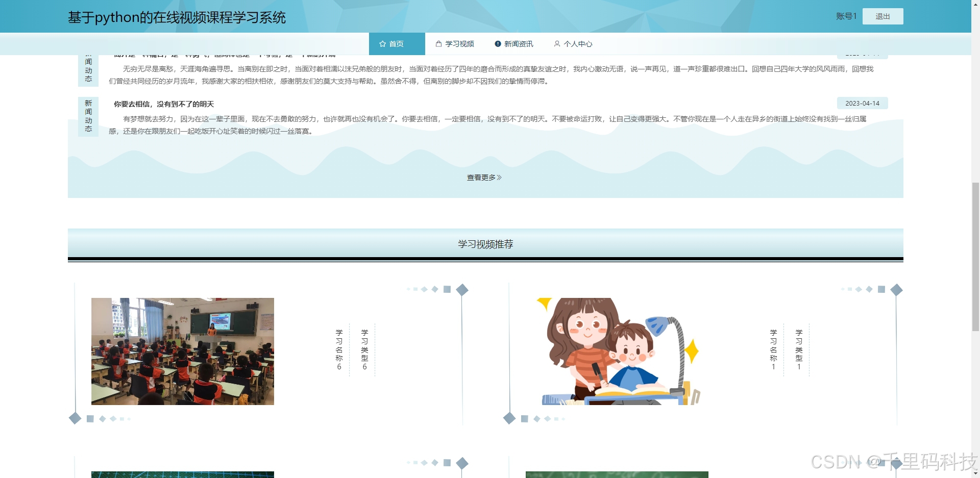
Task: Click the news paragraph starting 无穷无尽是离愁
Action: pos(491,75)
